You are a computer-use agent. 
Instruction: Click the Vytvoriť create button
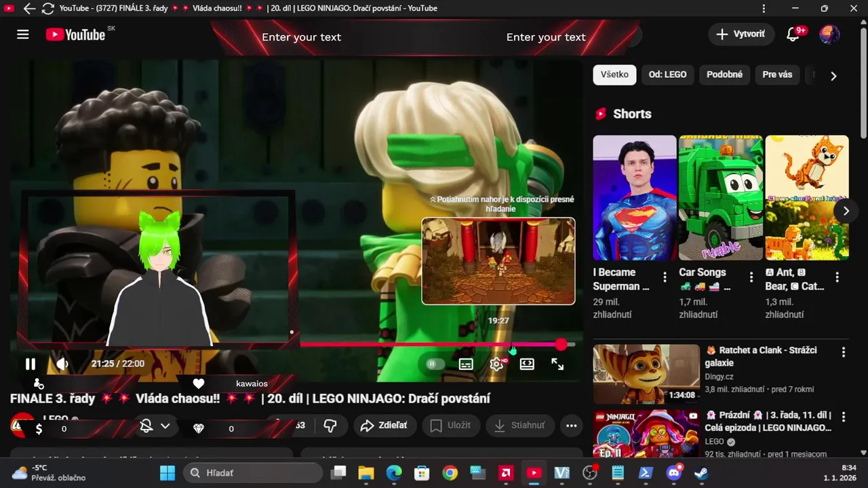pos(741,34)
